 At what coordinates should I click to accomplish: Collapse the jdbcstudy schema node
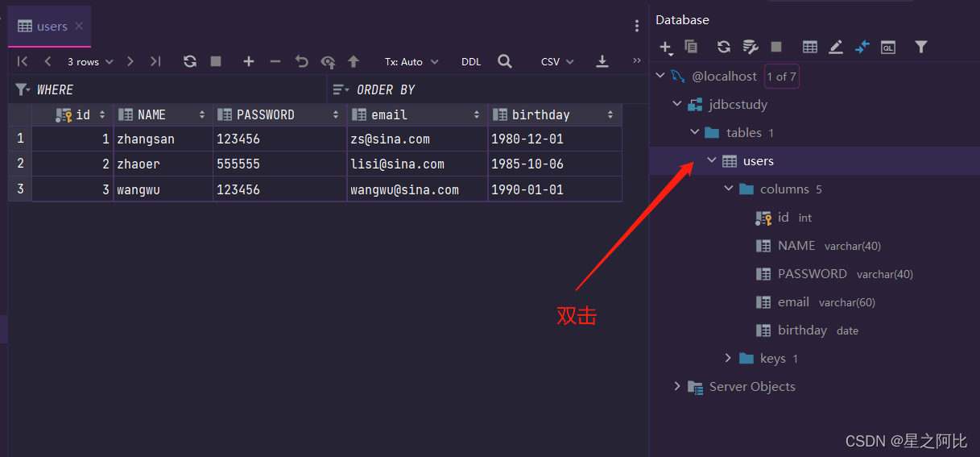tap(677, 104)
